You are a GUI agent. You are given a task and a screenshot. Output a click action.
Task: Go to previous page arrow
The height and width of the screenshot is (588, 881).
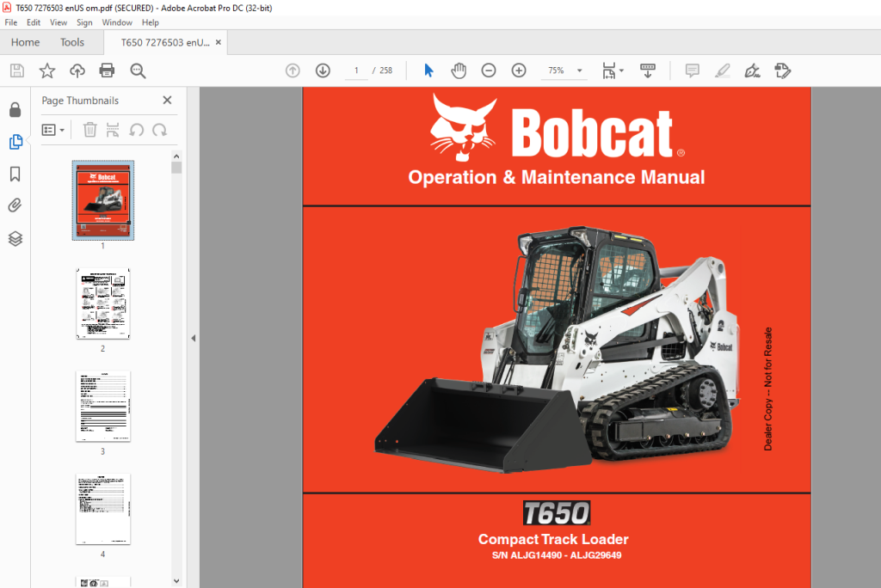coord(293,70)
